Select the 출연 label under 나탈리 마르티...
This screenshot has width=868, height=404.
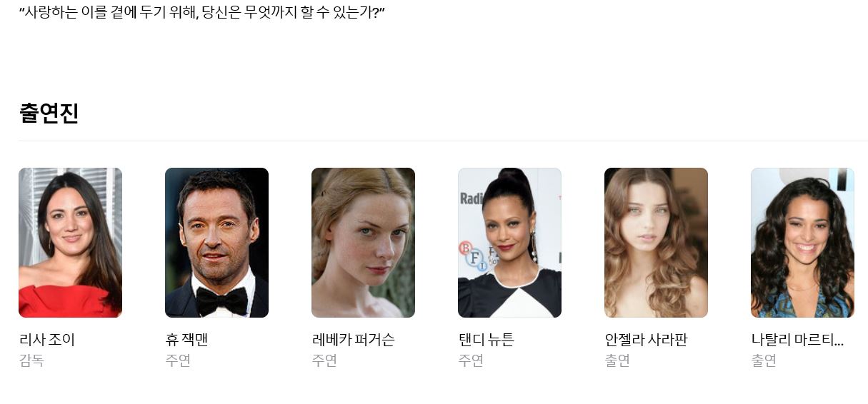point(764,360)
